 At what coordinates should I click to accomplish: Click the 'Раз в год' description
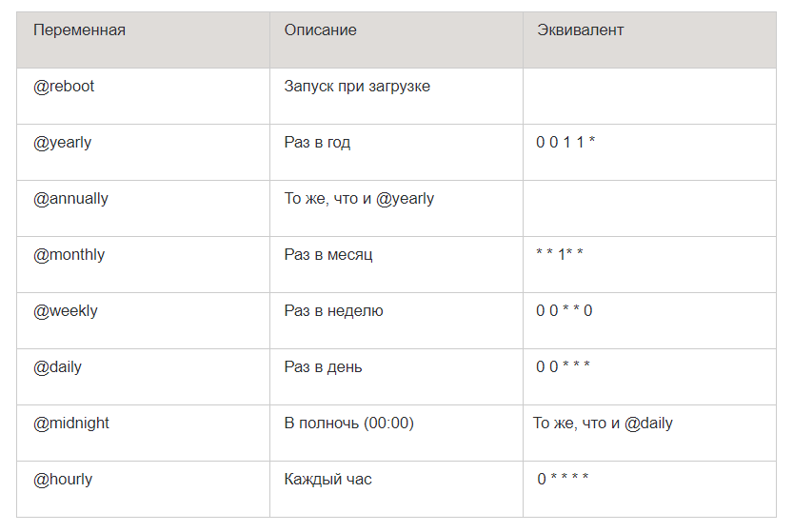(x=317, y=143)
